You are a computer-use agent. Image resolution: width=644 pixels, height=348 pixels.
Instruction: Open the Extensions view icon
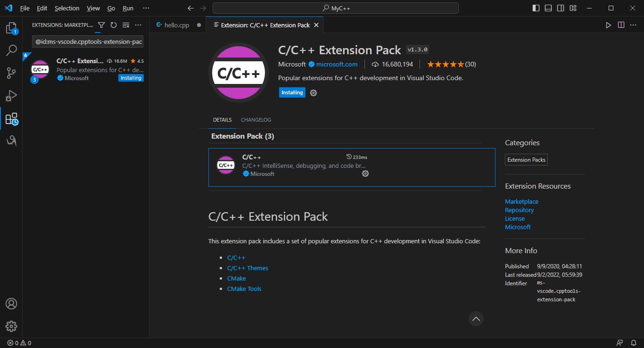(11, 118)
